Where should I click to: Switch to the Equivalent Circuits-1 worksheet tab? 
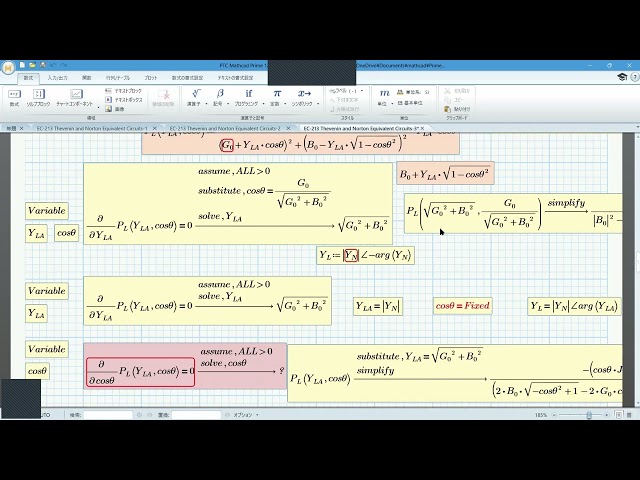click(x=92, y=128)
